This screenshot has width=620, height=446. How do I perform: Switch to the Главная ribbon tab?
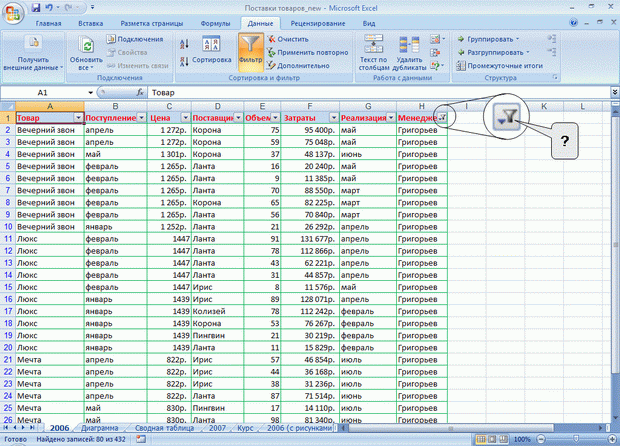click(x=49, y=23)
